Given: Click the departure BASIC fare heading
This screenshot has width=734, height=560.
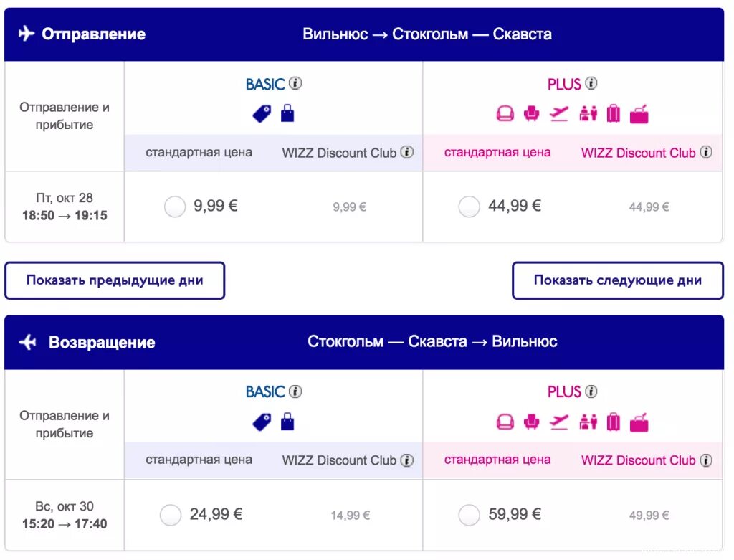Looking at the screenshot, I should pos(265,84).
